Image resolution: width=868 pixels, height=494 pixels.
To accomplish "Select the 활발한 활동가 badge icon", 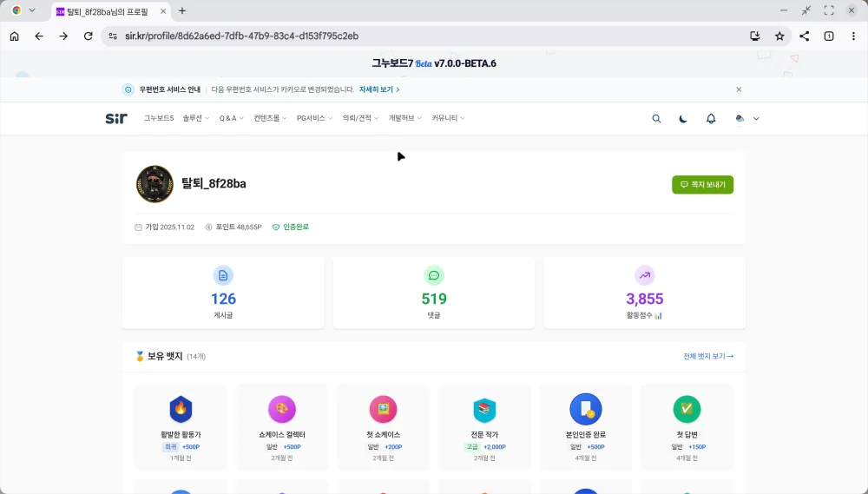I will click(181, 409).
